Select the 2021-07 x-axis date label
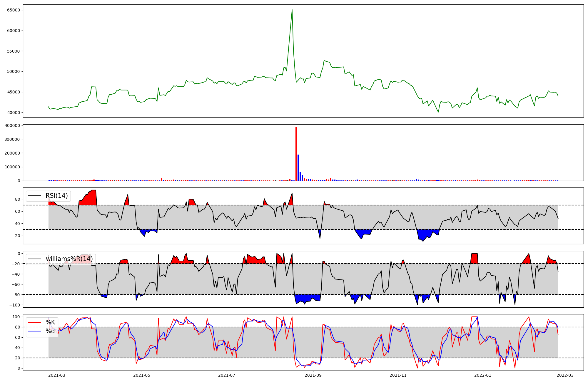This screenshot has height=382, width=588. (x=227, y=375)
